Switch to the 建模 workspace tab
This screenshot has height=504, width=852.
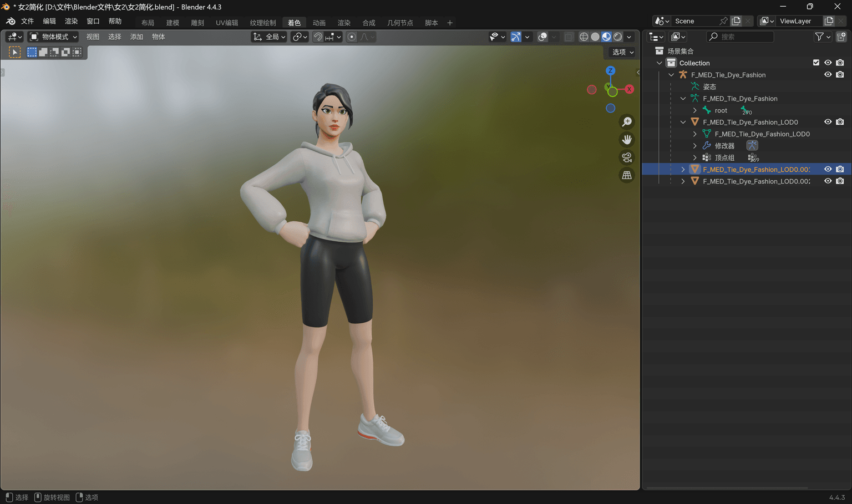173,23
